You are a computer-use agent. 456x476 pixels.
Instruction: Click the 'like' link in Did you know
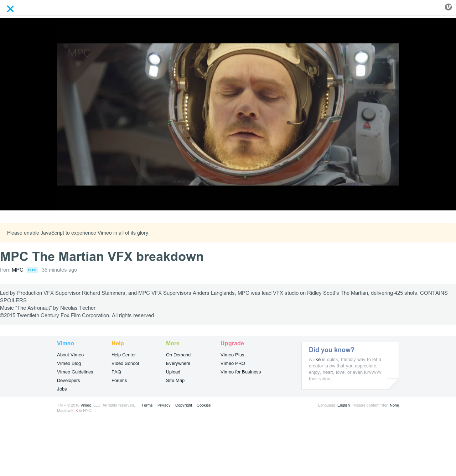317,360
